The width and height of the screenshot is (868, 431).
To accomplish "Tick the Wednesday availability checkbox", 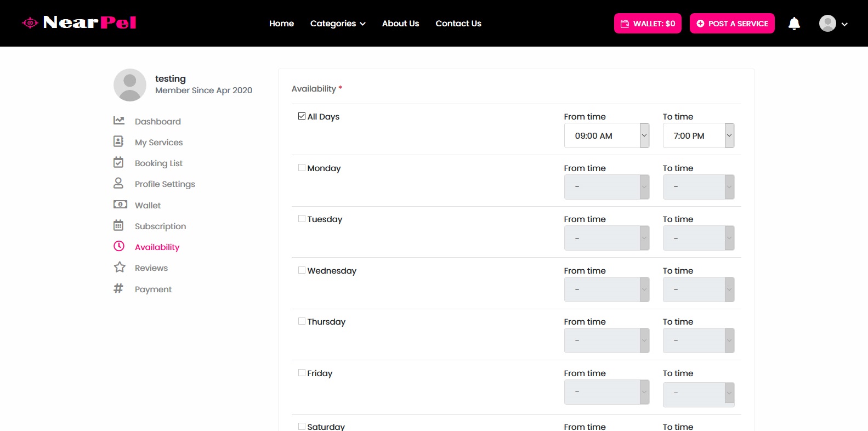I will [x=302, y=270].
